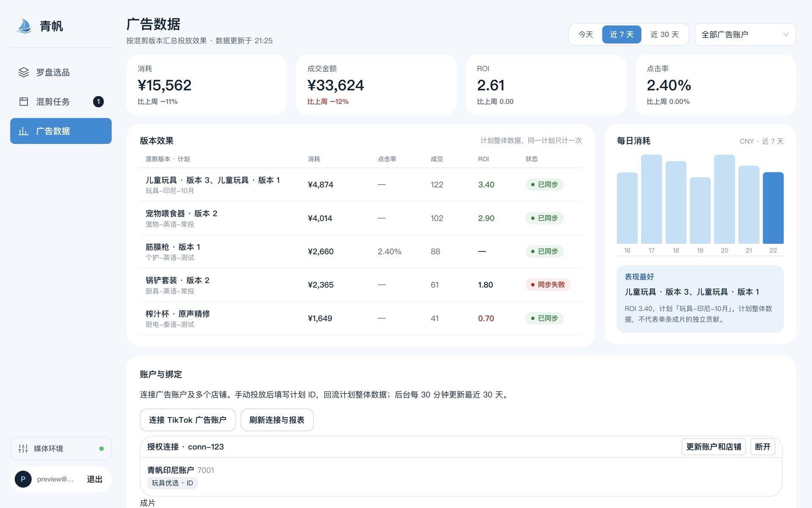
Task: Click the 刷新连接与报表 button
Action: [277, 420]
